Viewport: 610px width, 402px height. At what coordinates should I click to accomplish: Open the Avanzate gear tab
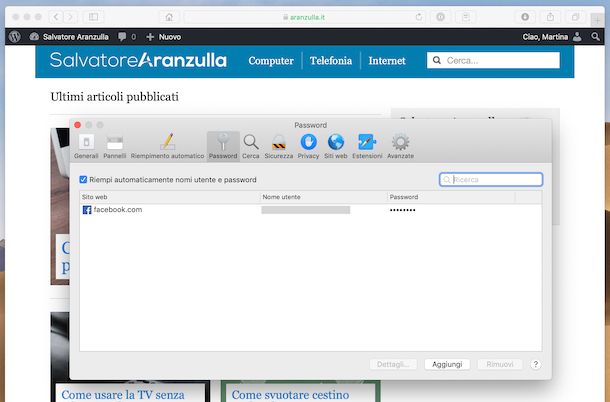click(x=400, y=146)
